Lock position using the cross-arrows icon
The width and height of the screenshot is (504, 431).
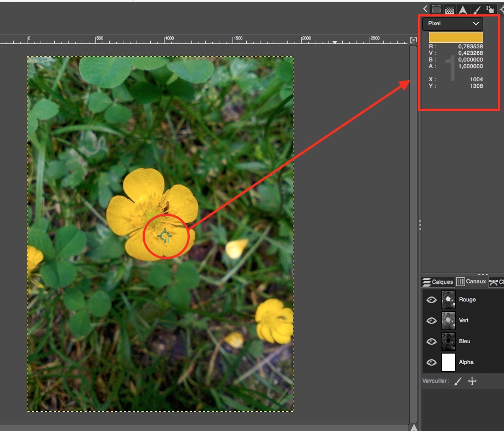472,381
